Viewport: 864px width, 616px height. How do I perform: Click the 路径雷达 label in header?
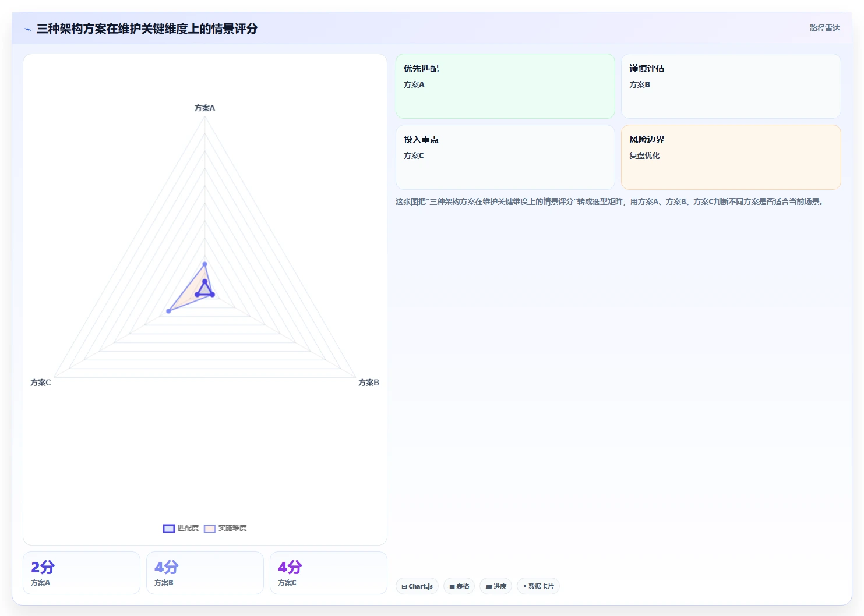(x=824, y=28)
